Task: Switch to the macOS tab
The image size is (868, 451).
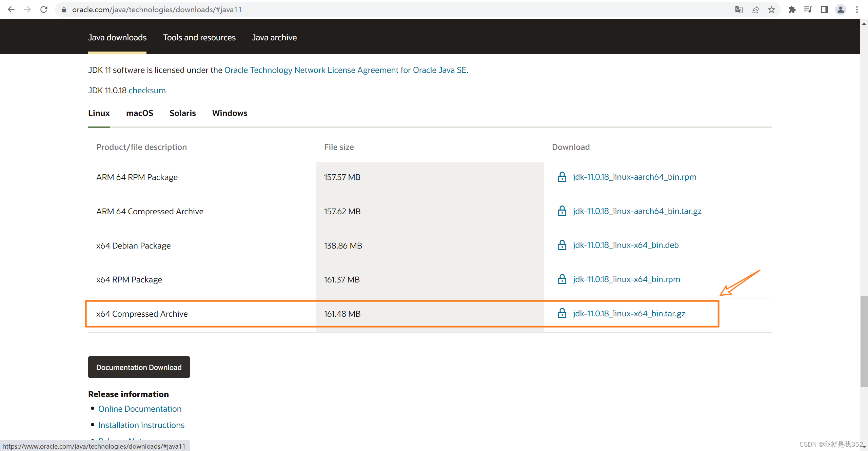Action: click(x=139, y=113)
